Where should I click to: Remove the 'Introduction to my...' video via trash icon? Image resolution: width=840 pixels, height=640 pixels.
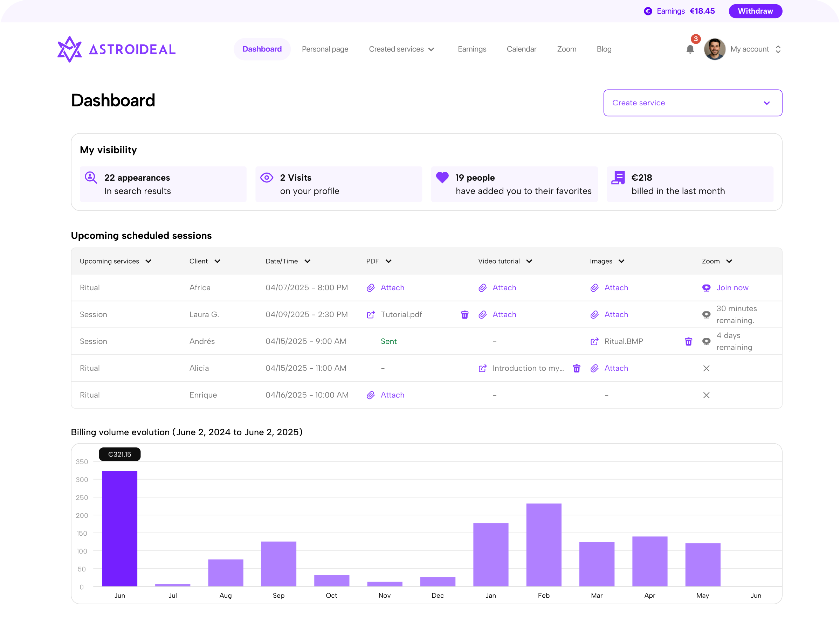pos(576,368)
